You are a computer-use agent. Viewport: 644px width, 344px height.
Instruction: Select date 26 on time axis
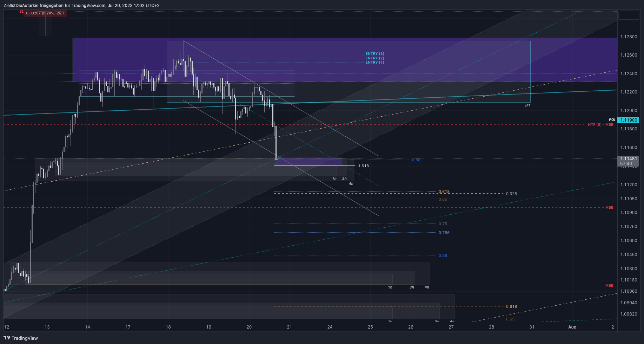[411, 327]
